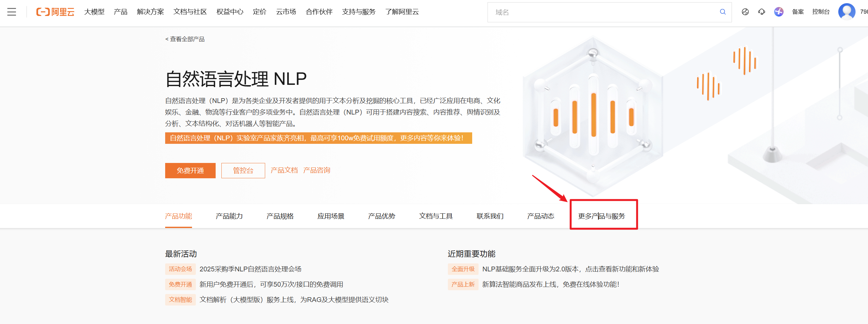Expand the 文档与社区 navigation menu
This screenshot has height=324, width=868.
pos(190,12)
